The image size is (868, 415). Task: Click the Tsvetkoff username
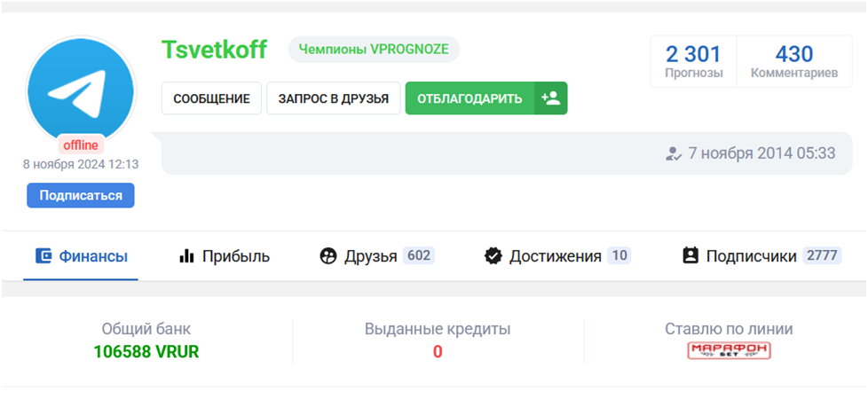(214, 50)
